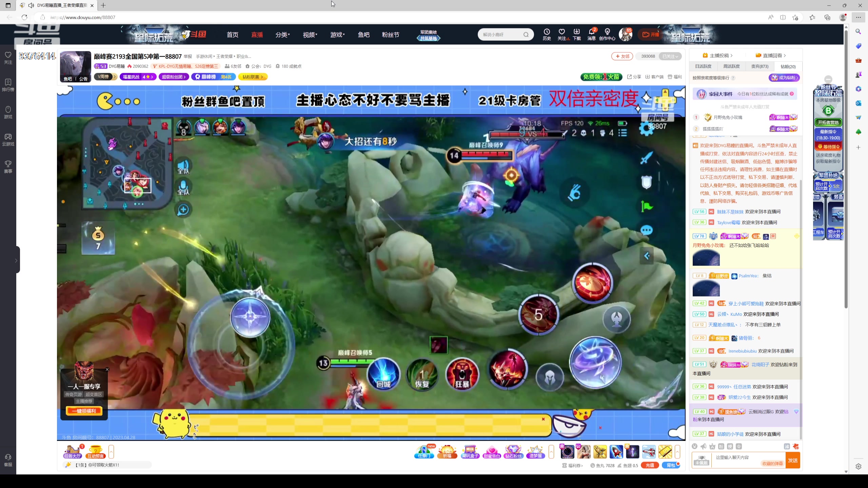The height and width of the screenshot is (488, 868).
Task: Open the 消息 message bell icon
Action: coord(591,34)
